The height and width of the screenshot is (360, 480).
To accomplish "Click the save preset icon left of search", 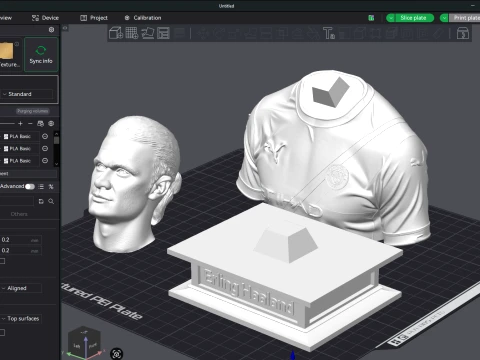I will [x=41, y=201].
